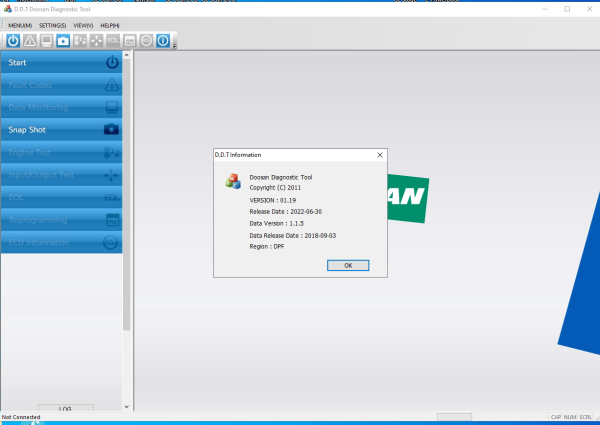
Task: Click the Doosan Diagnostic Tool dialog icon
Action: (x=233, y=181)
